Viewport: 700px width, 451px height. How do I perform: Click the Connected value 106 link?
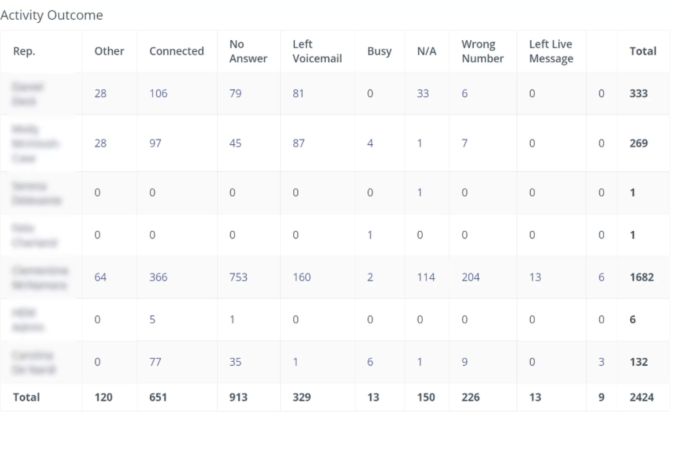coord(158,93)
